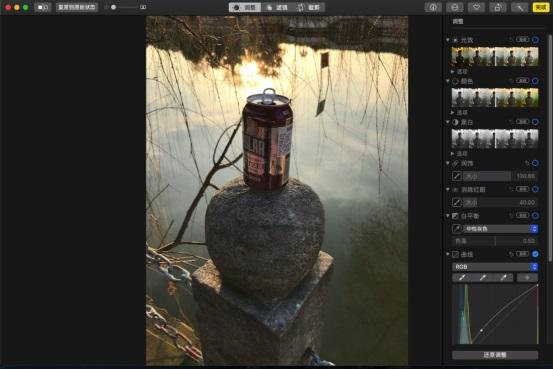Toggle the Curves adjustment blue checkmark

pyautogui.click(x=535, y=254)
